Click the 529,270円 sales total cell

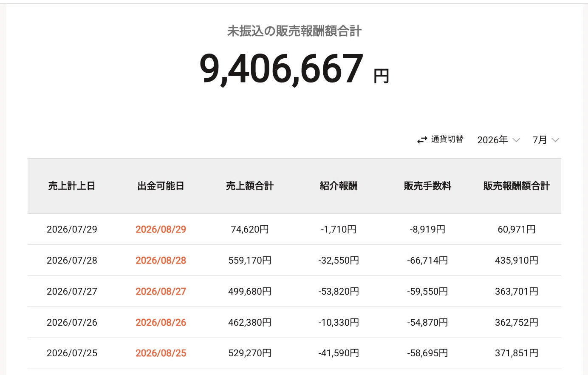coord(250,353)
